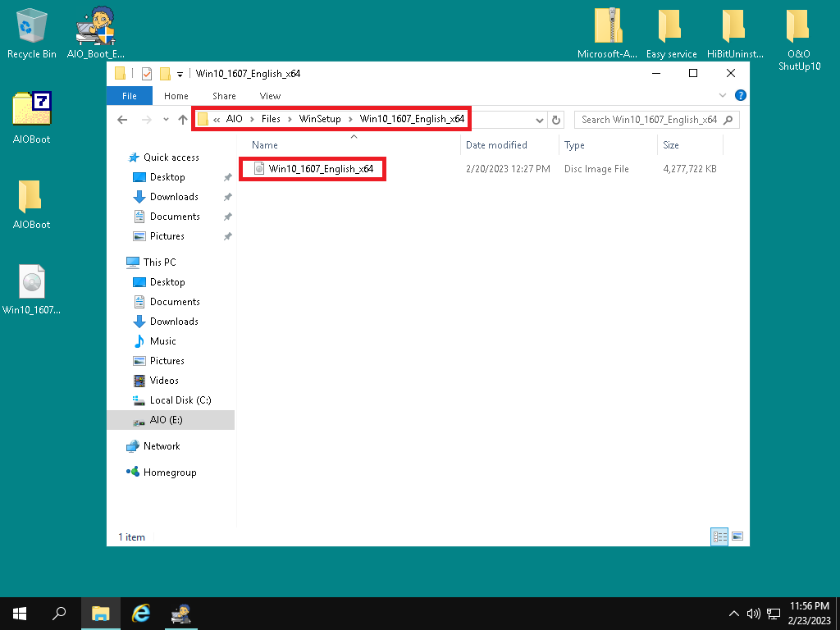The height and width of the screenshot is (630, 840).
Task: Click the Properties icon in quick access toolbar
Action: coord(147,74)
